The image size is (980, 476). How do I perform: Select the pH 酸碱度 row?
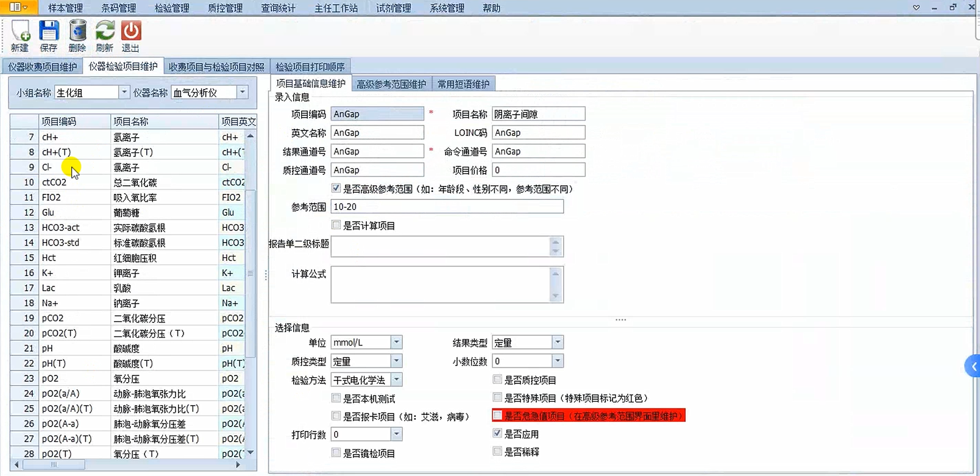[x=128, y=348]
